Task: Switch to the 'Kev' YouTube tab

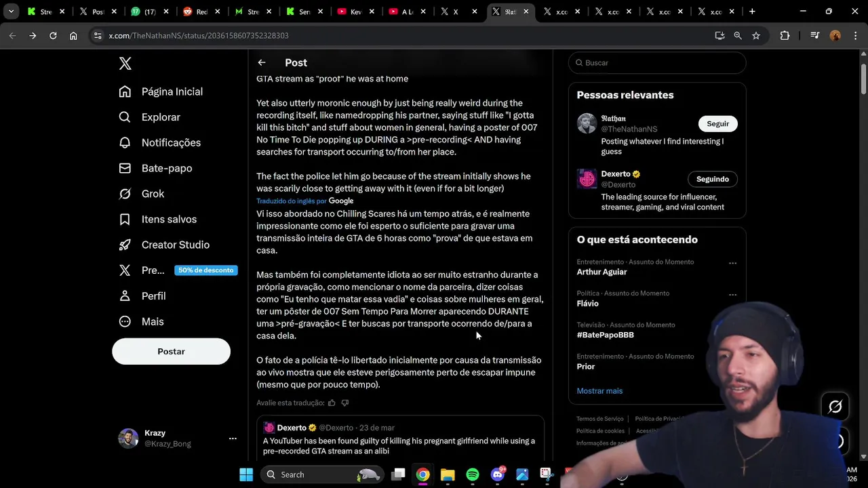Action: [x=356, y=12]
